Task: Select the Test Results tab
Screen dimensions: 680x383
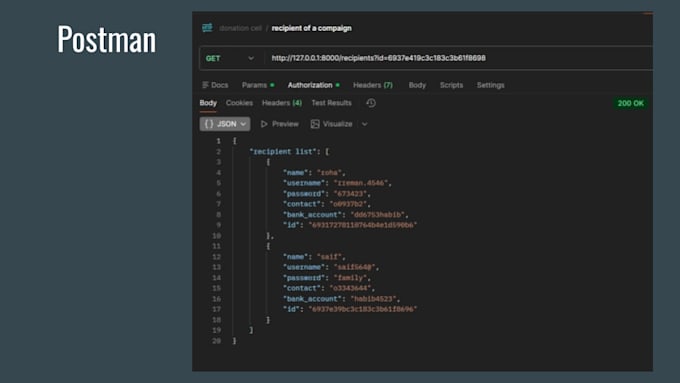Action: (331, 103)
